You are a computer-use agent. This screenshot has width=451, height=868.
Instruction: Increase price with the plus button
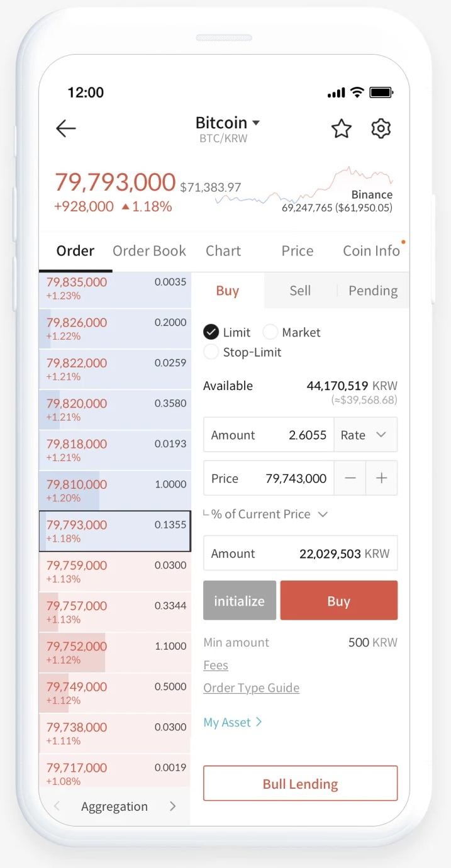[381, 479]
